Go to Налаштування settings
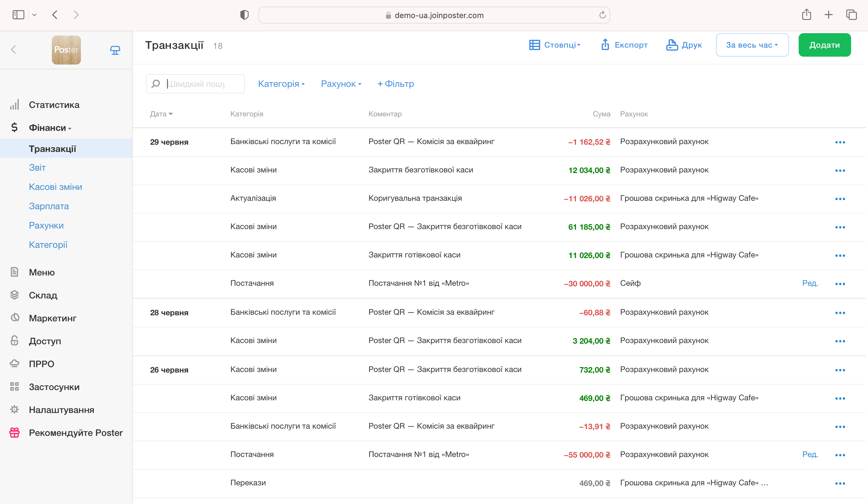The image size is (868, 504). [x=61, y=410]
